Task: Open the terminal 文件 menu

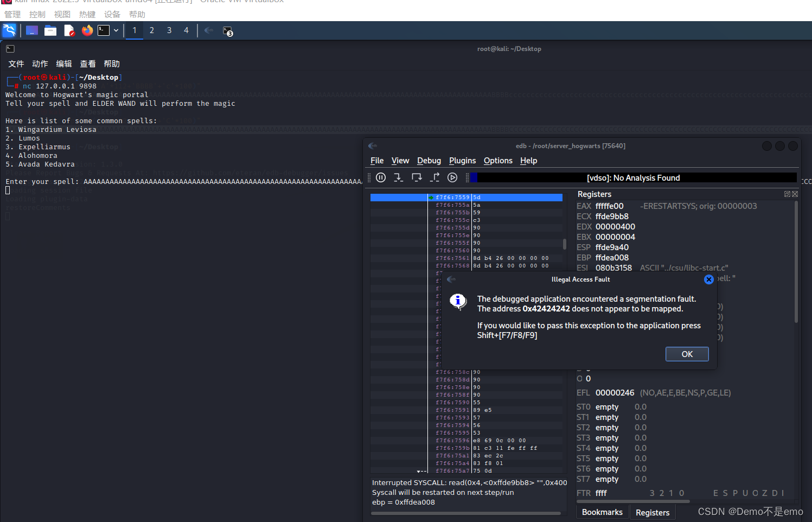Action: [x=16, y=64]
